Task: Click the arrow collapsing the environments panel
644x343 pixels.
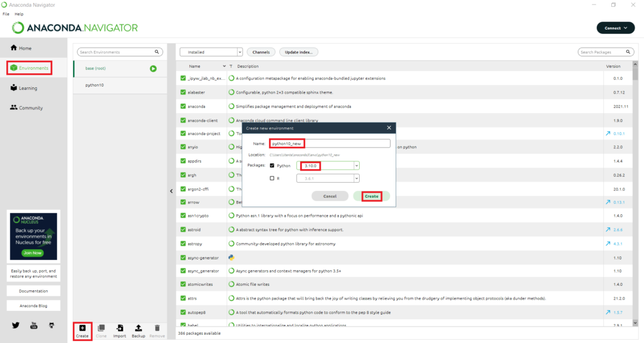Action: point(172,191)
